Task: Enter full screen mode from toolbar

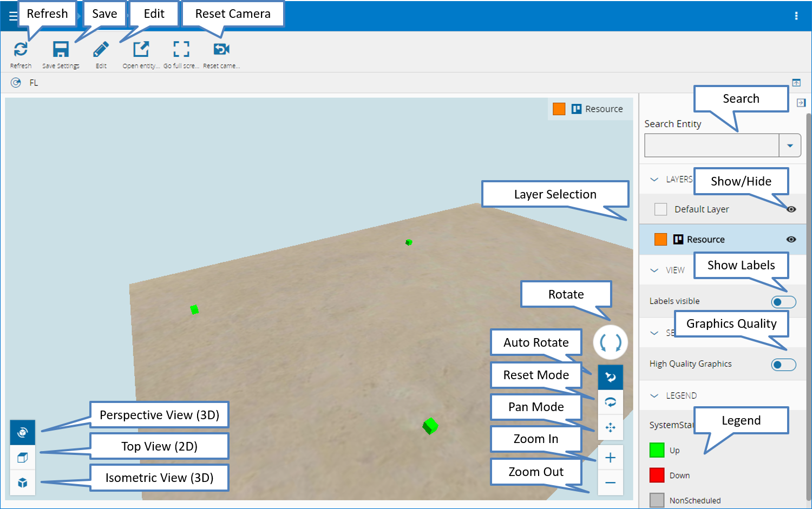Action: (181, 49)
